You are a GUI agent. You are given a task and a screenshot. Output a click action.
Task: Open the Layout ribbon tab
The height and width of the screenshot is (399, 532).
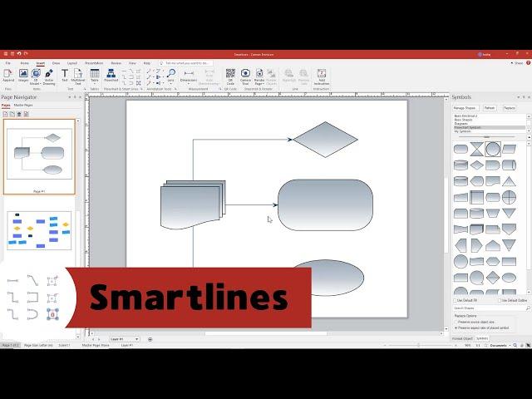72,63
